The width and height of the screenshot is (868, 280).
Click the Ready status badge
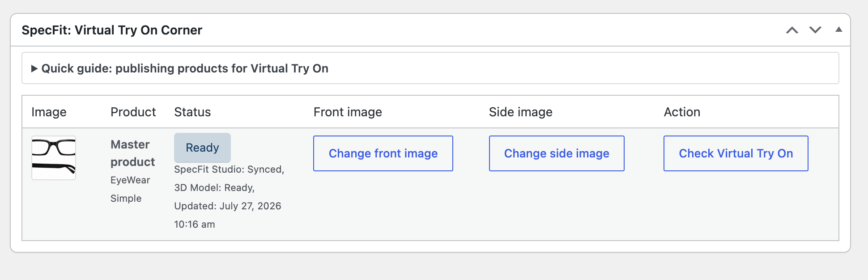pos(202,148)
